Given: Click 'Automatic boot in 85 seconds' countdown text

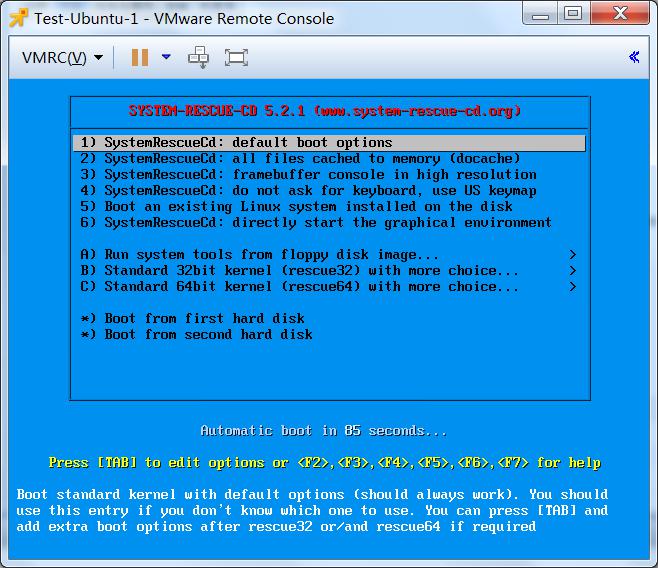Looking at the screenshot, I should coord(323,431).
